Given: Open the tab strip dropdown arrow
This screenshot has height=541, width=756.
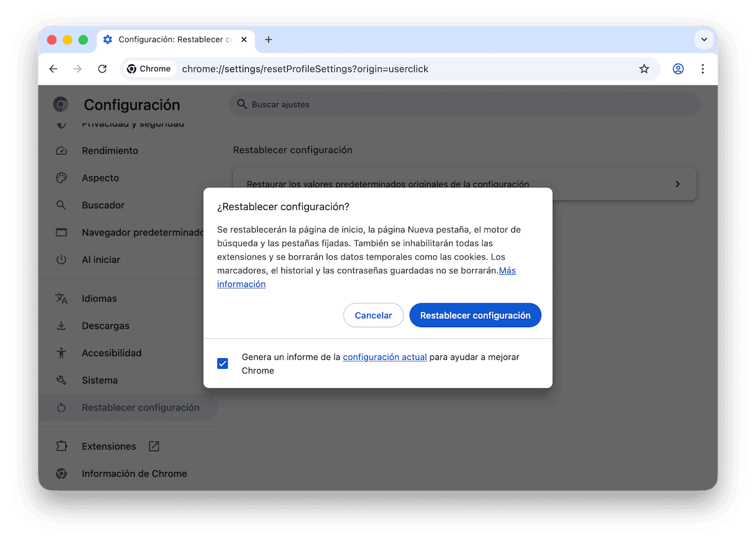Looking at the screenshot, I should (x=704, y=39).
